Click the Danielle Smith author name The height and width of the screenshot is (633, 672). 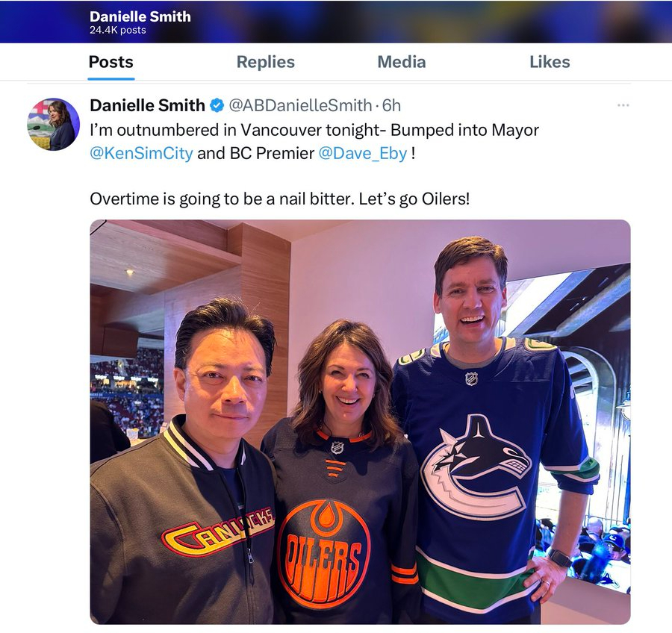click(147, 105)
